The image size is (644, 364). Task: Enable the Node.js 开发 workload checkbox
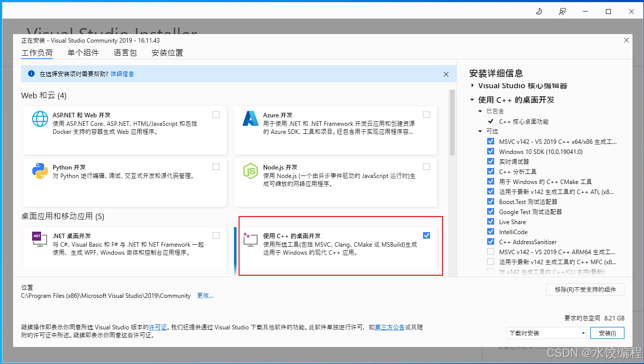(x=426, y=166)
